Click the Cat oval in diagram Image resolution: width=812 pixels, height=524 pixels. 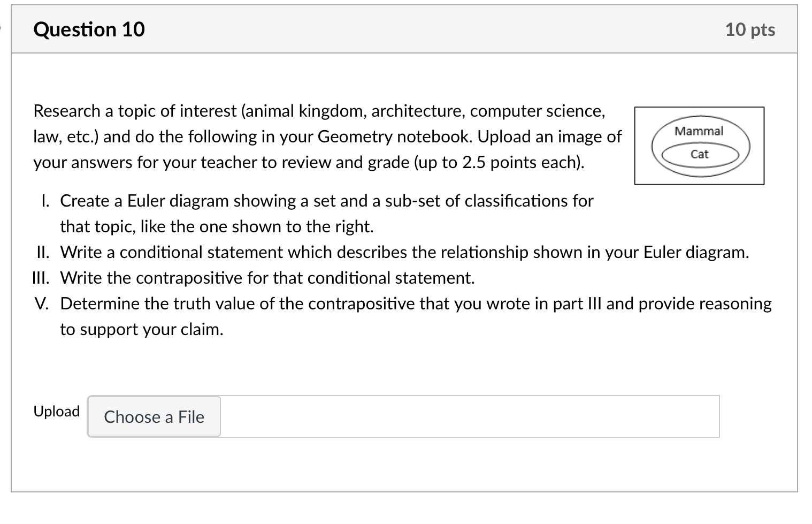[x=700, y=154]
